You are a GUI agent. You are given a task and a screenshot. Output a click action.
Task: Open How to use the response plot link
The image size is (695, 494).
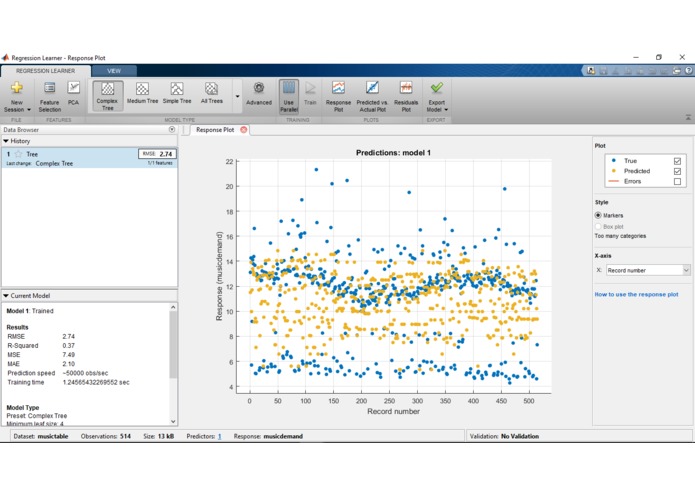[636, 294]
